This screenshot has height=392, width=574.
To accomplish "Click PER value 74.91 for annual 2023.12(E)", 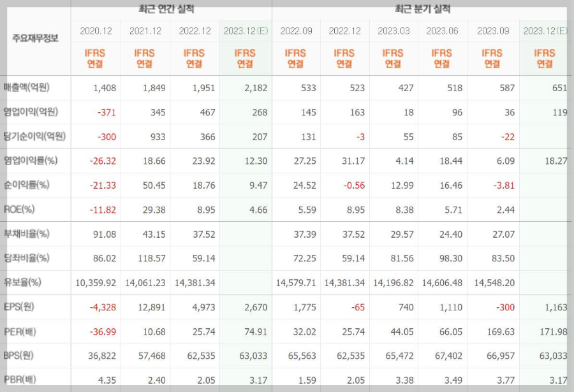I will click(x=256, y=332).
